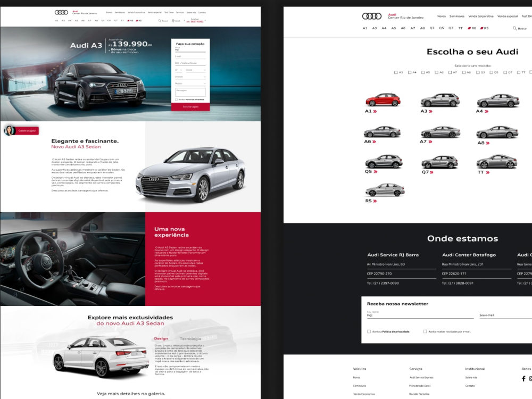Accept privacy policy in newsletter form
Screen dimensions: 532x399
(x=369, y=331)
